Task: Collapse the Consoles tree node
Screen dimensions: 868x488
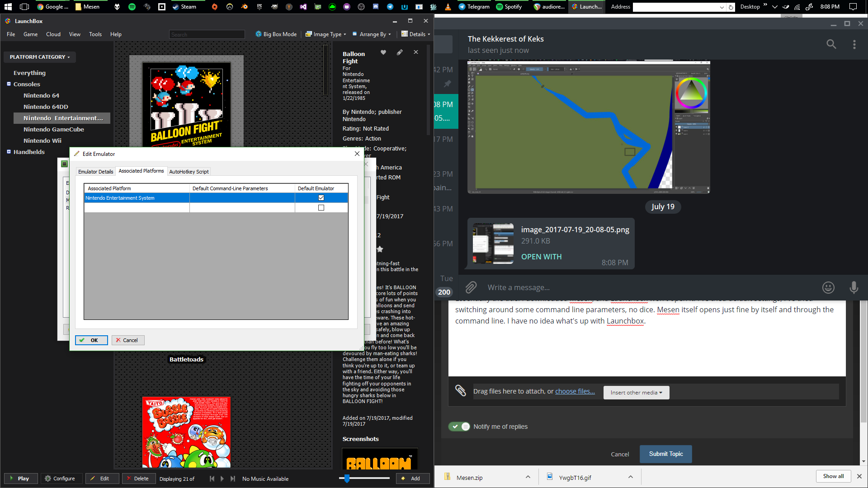Action: pos(9,84)
